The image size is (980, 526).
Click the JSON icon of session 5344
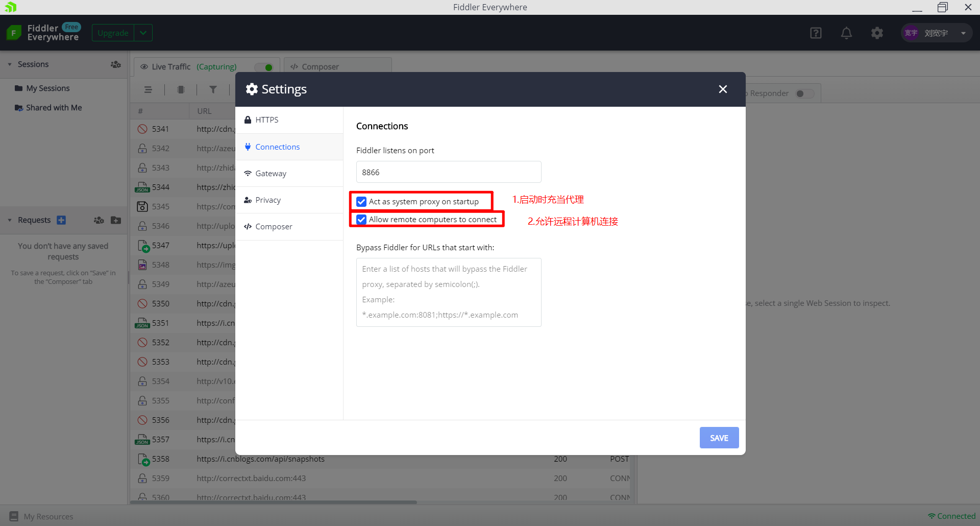[142, 187]
